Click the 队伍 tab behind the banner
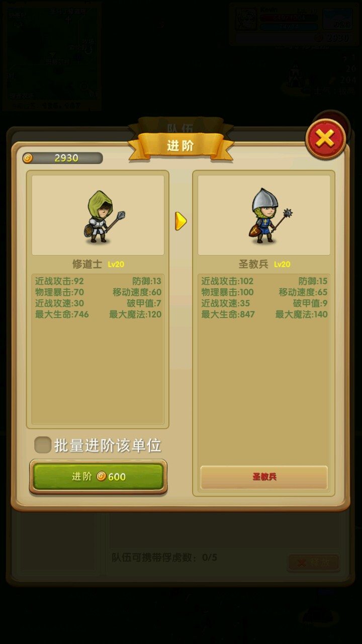This screenshot has height=644, width=362. pos(180,126)
